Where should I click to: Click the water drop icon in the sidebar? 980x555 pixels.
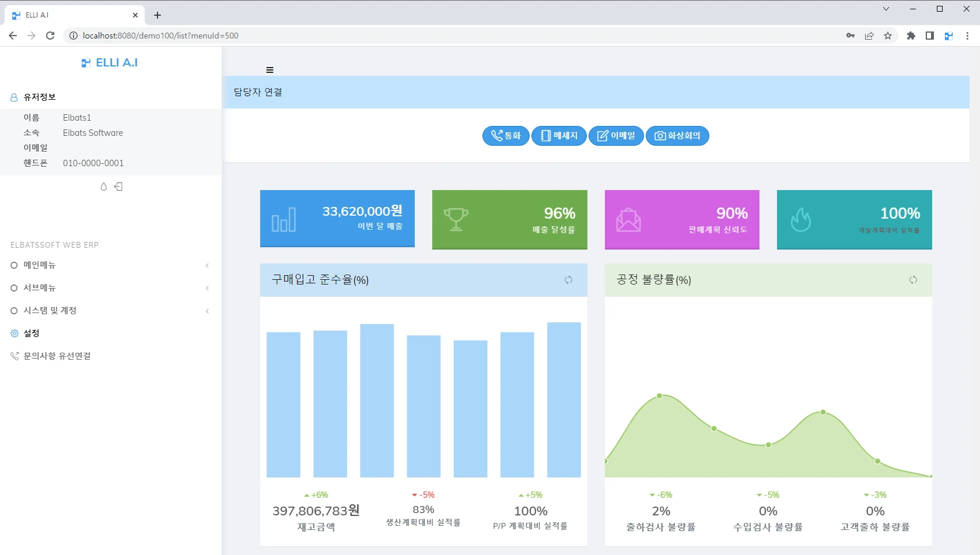[x=103, y=187]
